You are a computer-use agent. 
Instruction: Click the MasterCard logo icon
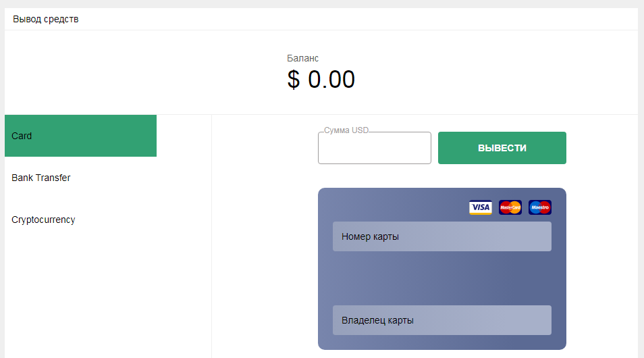click(510, 207)
